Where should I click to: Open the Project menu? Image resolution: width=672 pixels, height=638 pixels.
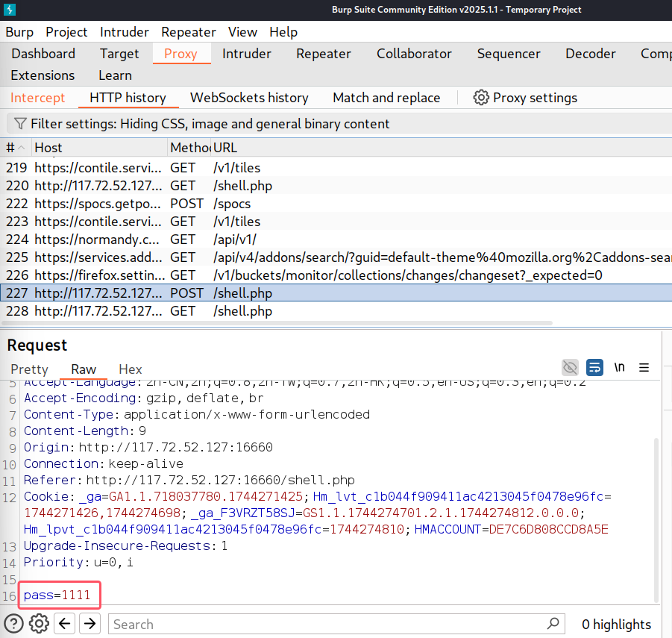click(66, 32)
